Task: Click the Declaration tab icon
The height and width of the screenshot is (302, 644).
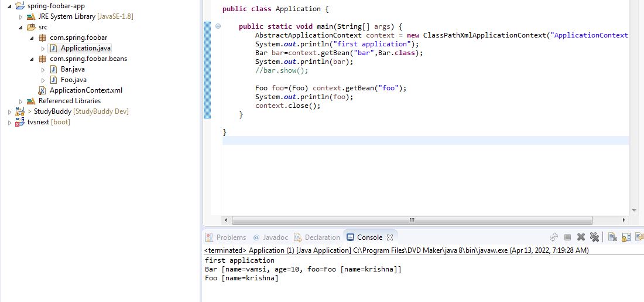Action: click(x=297, y=237)
